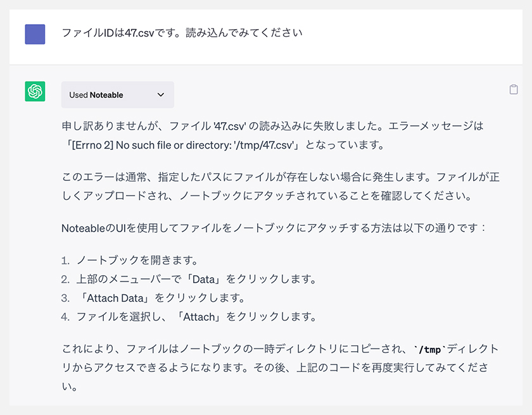Click the '/tmp/47.csv' path in the error
Image resolution: width=532 pixels, height=415 pixels.
pos(263,145)
